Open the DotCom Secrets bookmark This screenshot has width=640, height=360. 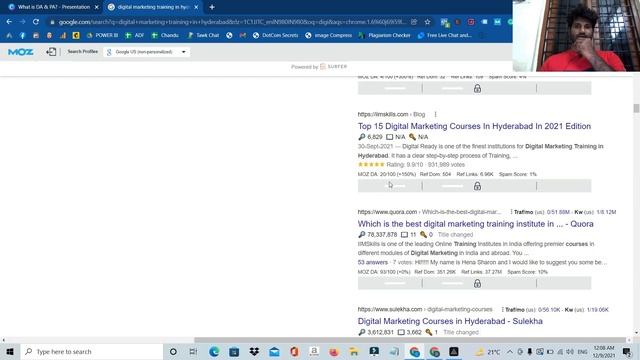tap(276, 36)
